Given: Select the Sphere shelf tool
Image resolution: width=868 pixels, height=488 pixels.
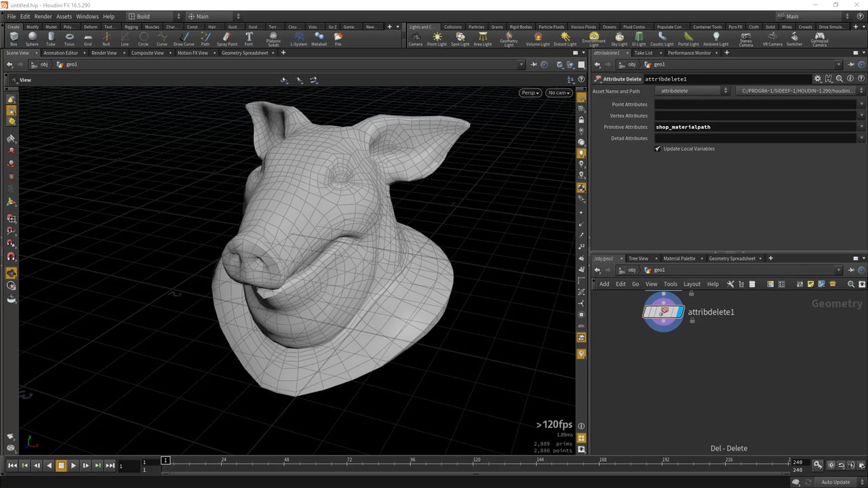Looking at the screenshot, I should pyautogui.click(x=32, y=39).
